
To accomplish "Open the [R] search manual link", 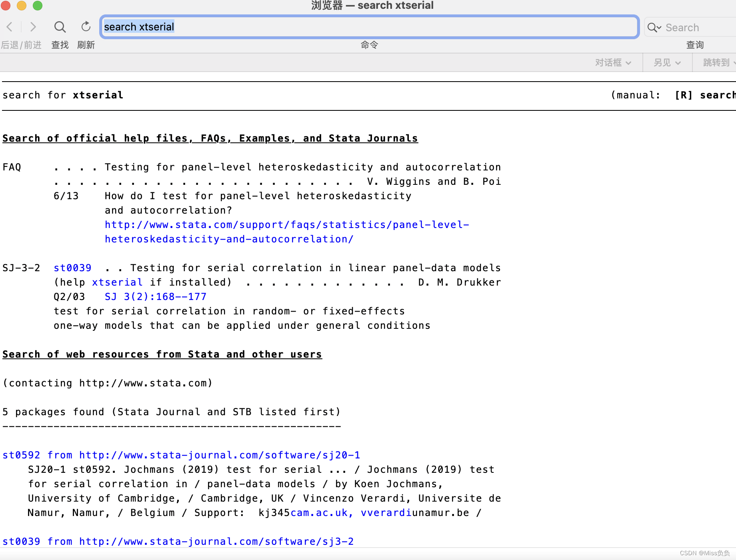I will 706,95.
